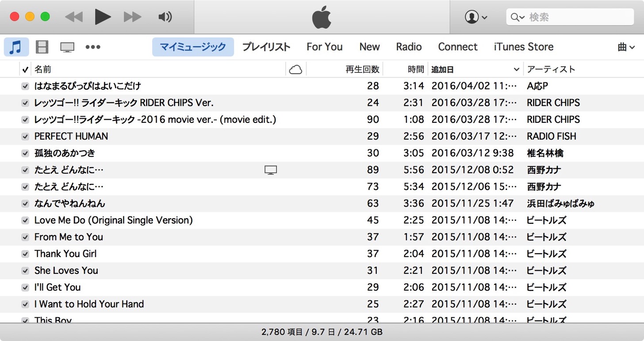Toggle the 追加日 sort direction arrow
This screenshot has height=341, width=644.
[x=516, y=70]
